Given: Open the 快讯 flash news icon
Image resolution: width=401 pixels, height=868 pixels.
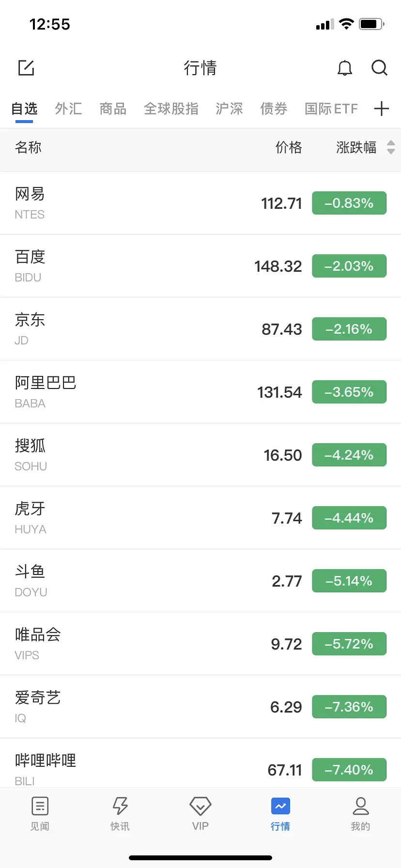Looking at the screenshot, I should (x=120, y=806).
